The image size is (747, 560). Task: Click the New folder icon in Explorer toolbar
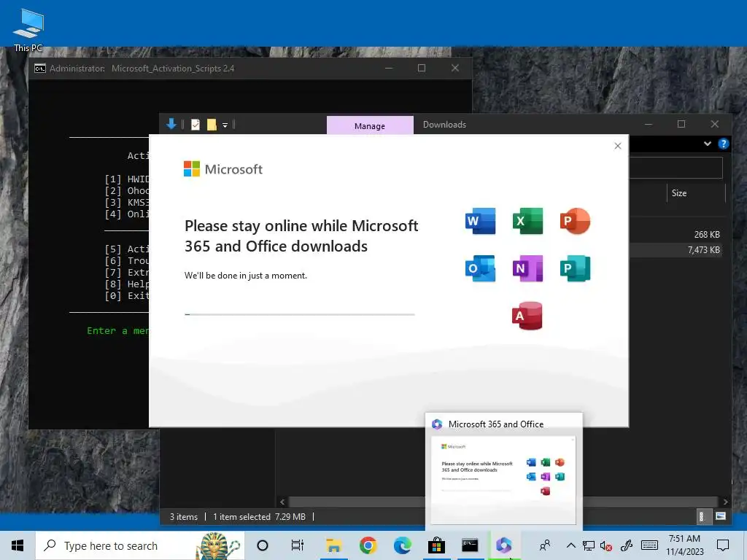tap(212, 125)
